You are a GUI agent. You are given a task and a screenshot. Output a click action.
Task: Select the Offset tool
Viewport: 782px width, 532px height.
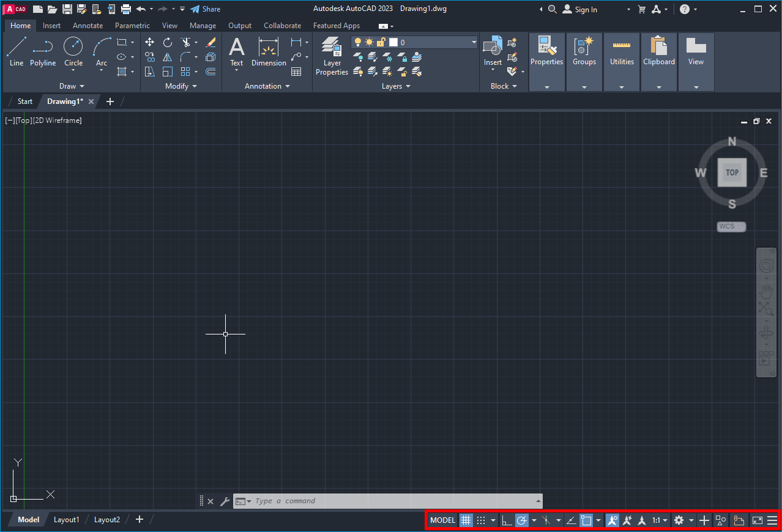coord(211,72)
